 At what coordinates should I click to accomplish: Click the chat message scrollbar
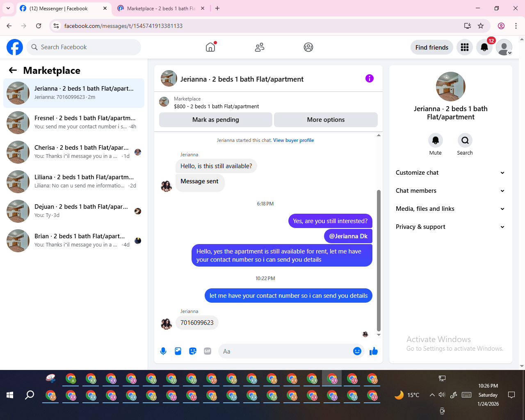379,260
